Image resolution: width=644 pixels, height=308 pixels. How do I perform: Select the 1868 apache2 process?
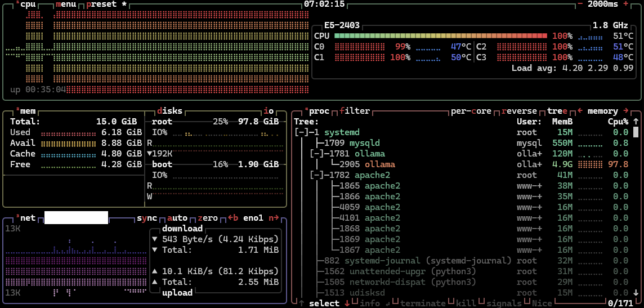(462, 229)
